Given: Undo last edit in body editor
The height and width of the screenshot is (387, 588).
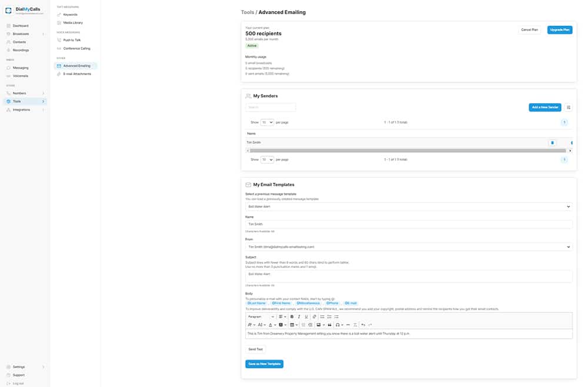Looking at the screenshot, I should 363,325.
